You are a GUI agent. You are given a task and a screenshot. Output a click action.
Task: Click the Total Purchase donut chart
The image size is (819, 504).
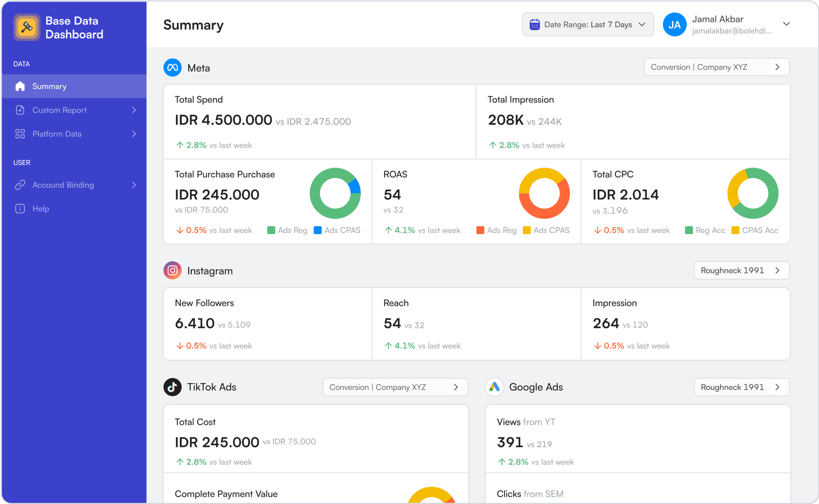click(335, 193)
